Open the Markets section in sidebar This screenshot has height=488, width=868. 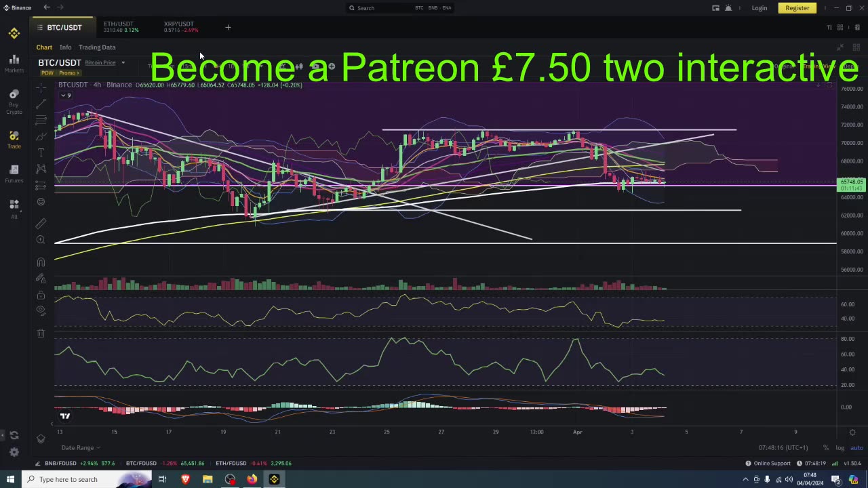point(14,64)
